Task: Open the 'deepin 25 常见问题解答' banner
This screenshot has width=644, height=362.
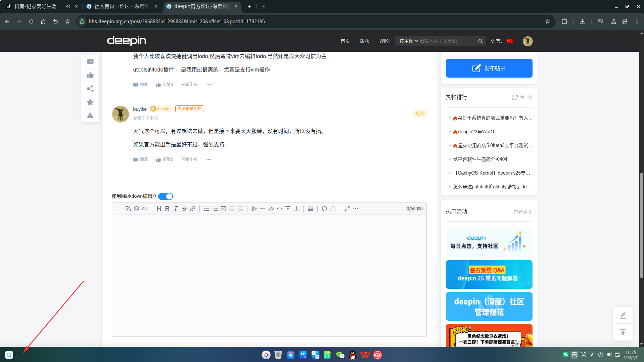Action: [x=489, y=274]
